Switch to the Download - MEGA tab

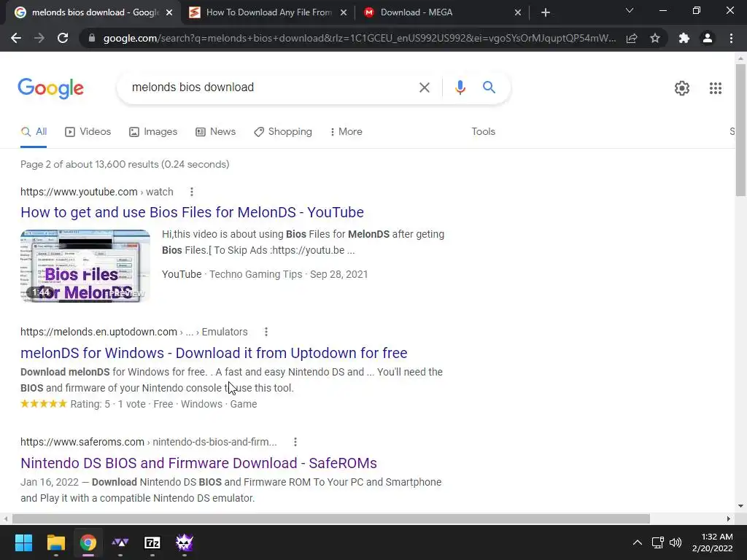click(x=443, y=12)
